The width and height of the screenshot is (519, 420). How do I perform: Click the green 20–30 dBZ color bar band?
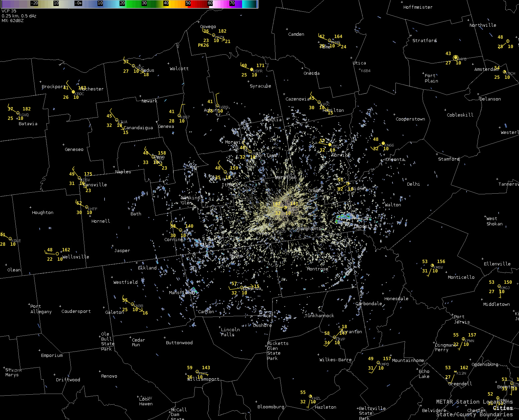(133, 4)
